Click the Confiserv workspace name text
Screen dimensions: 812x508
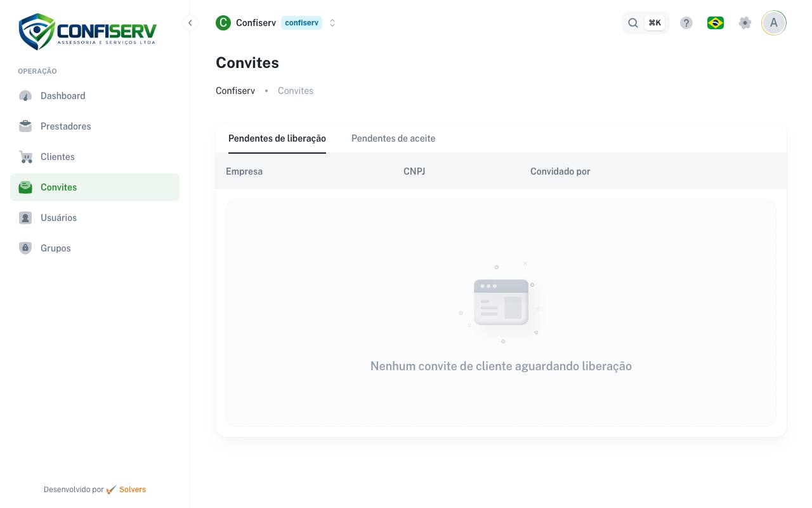(256, 23)
